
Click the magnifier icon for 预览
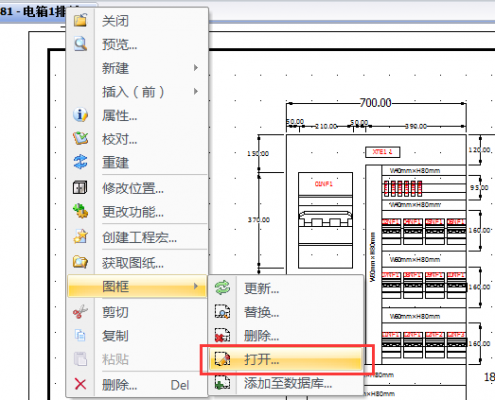pos(80,44)
